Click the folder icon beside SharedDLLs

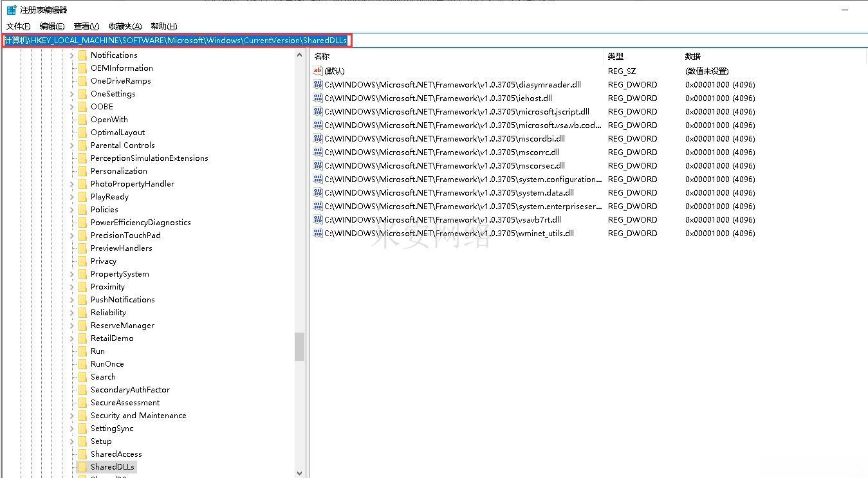pos(82,467)
